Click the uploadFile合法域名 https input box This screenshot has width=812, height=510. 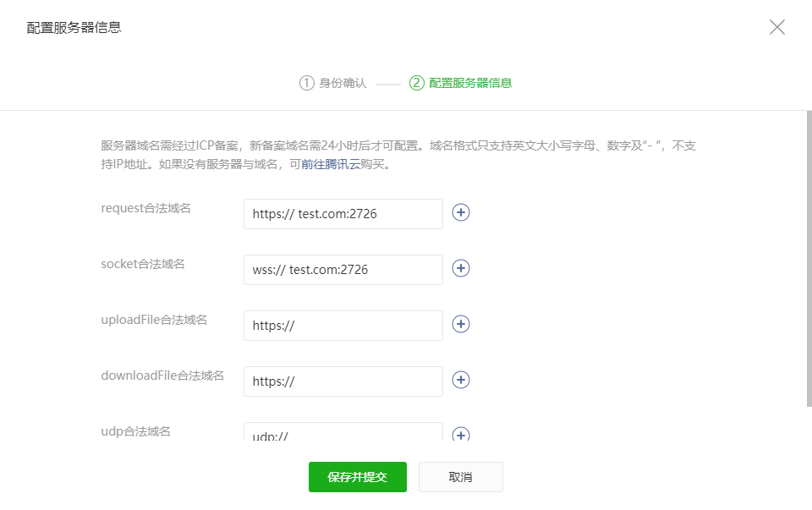(343, 326)
